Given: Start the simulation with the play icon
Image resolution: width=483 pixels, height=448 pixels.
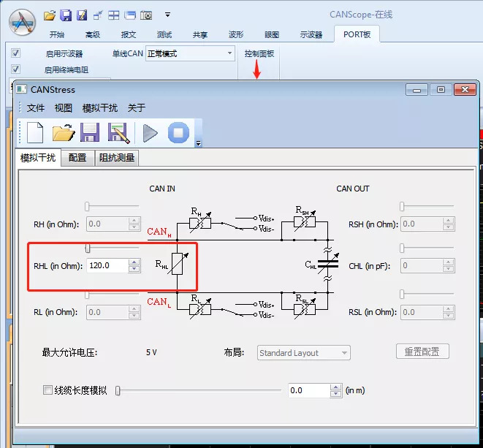Looking at the screenshot, I should 150,132.
